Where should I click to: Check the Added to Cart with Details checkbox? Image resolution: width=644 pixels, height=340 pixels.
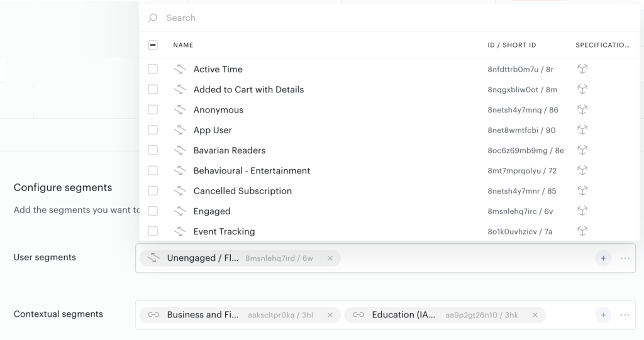click(153, 89)
